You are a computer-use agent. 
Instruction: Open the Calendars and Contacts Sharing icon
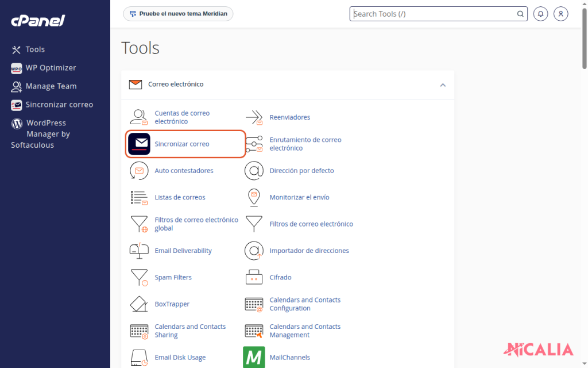coord(139,332)
